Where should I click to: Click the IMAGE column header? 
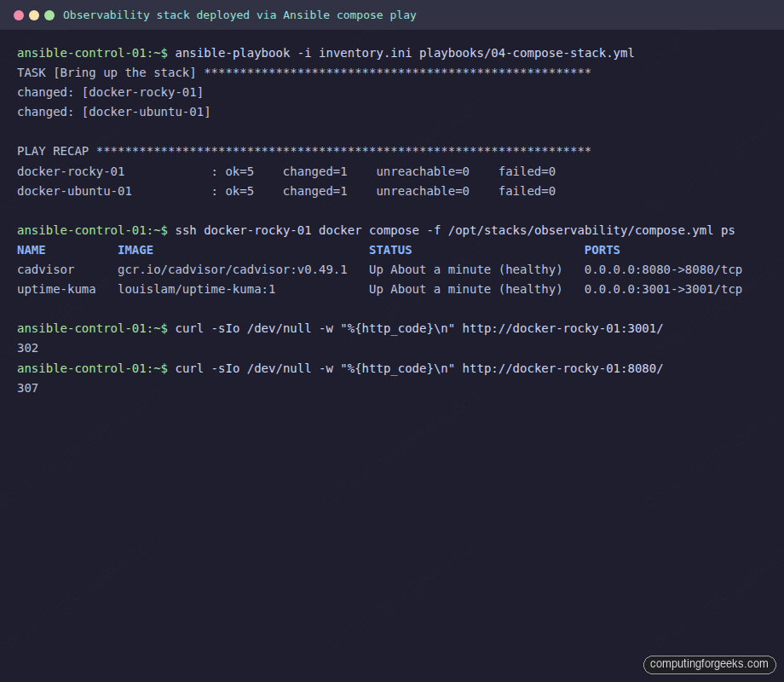click(135, 250)
